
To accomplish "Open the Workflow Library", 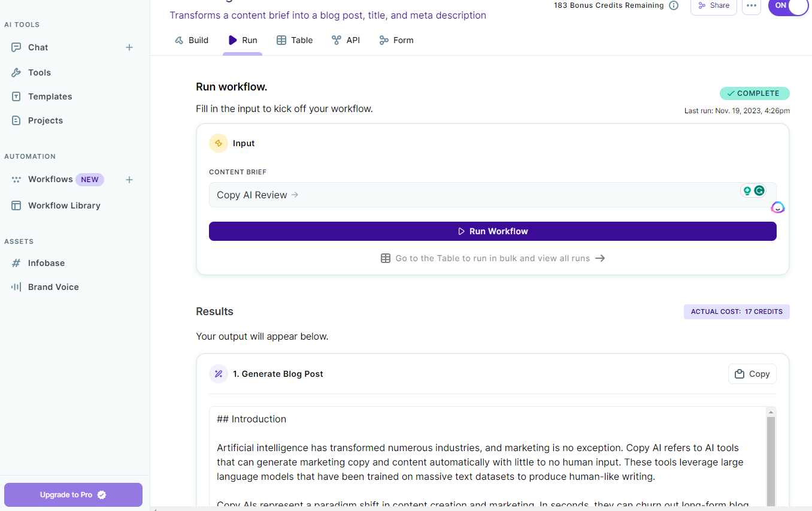I will (64, 205).
